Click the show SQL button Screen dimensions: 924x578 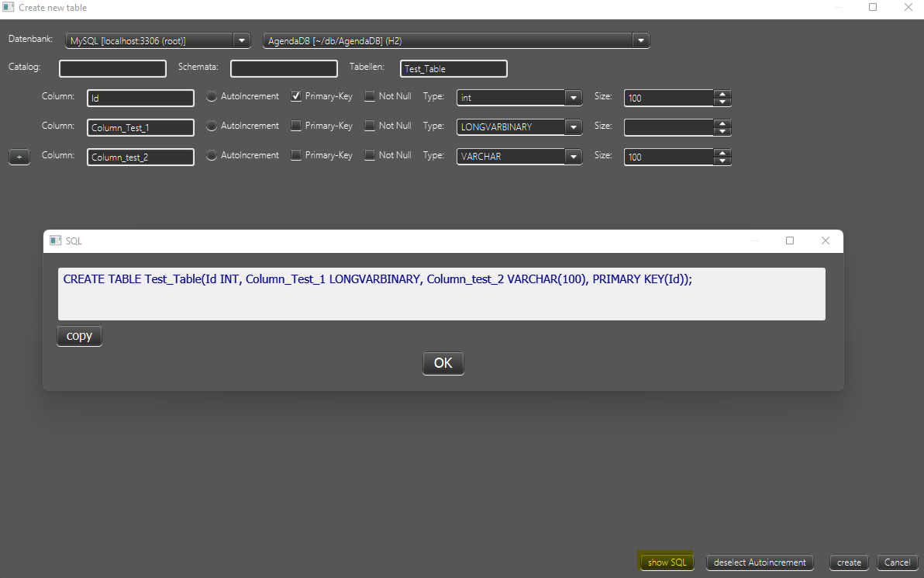(x=667, y=562)
